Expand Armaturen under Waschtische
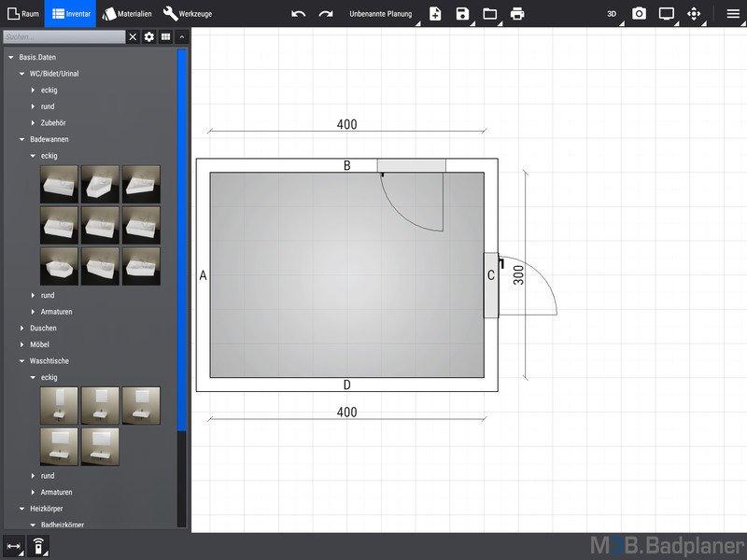The image size is (747, 560). tap(33, 493)
